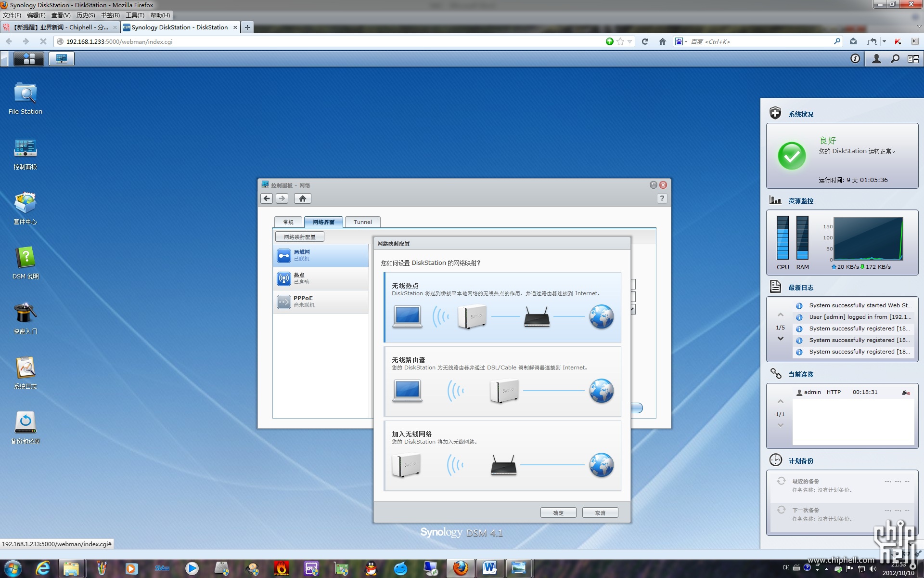Select the PPPoE interface entry
924x578 pixels.
pos(321,302)
